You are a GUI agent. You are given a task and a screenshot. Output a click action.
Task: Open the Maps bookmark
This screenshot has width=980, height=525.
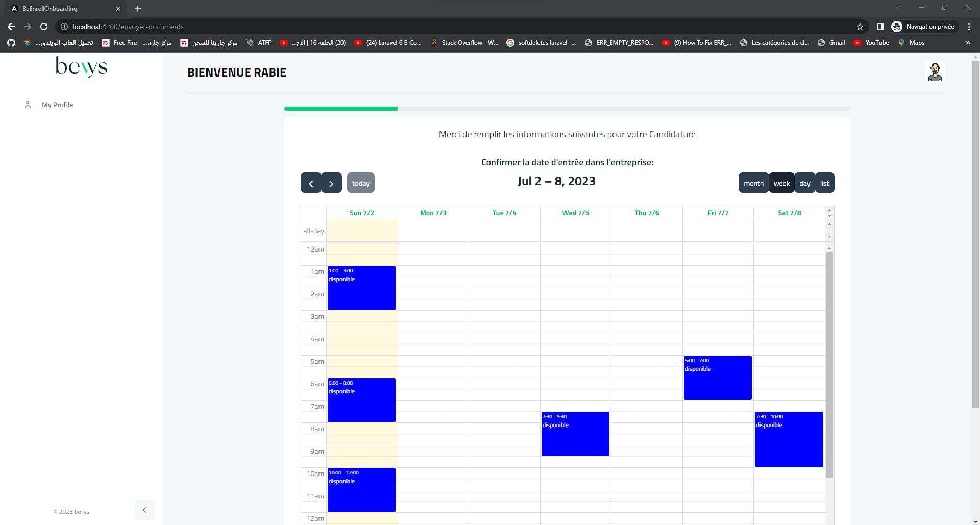click(x=912, y=43)
